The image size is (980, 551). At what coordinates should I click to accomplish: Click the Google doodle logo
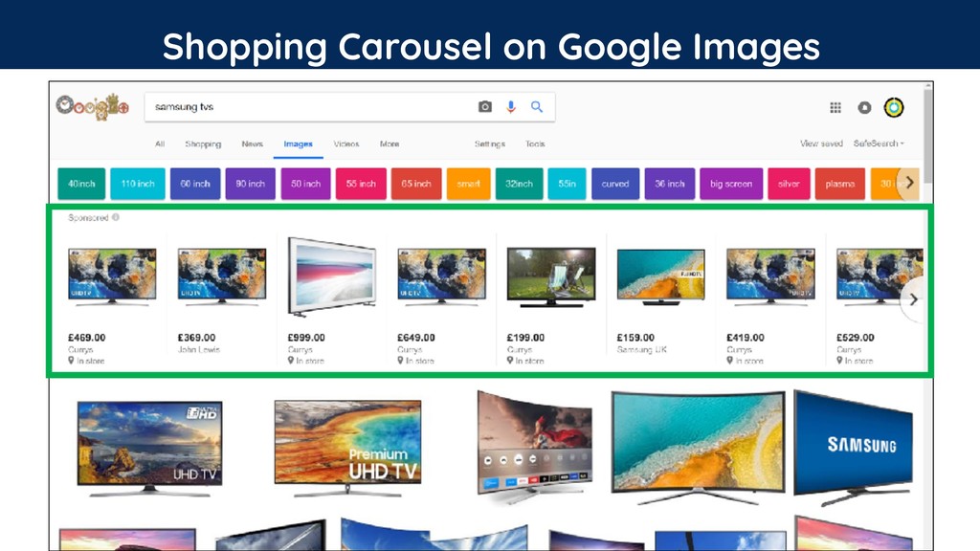[93, 107]
